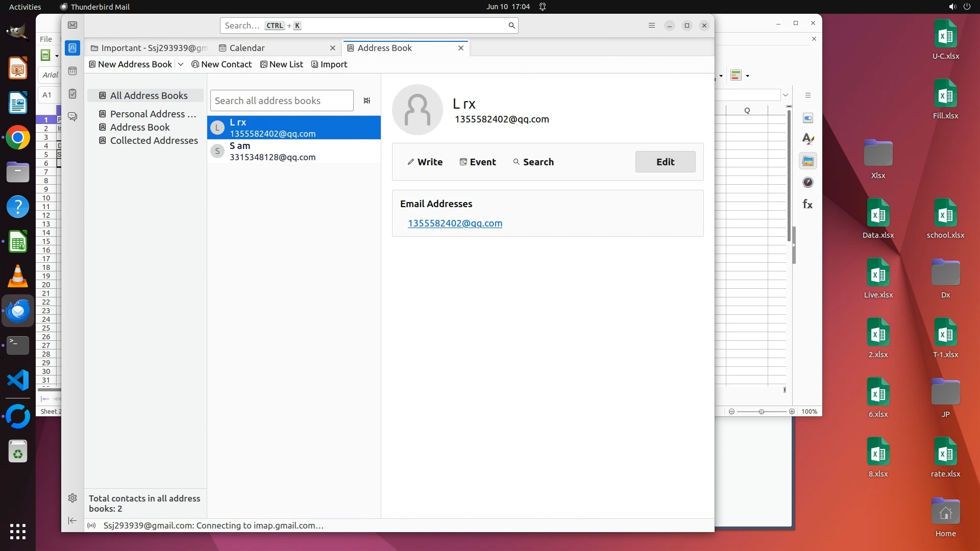Click the Search all address books field

282,101
